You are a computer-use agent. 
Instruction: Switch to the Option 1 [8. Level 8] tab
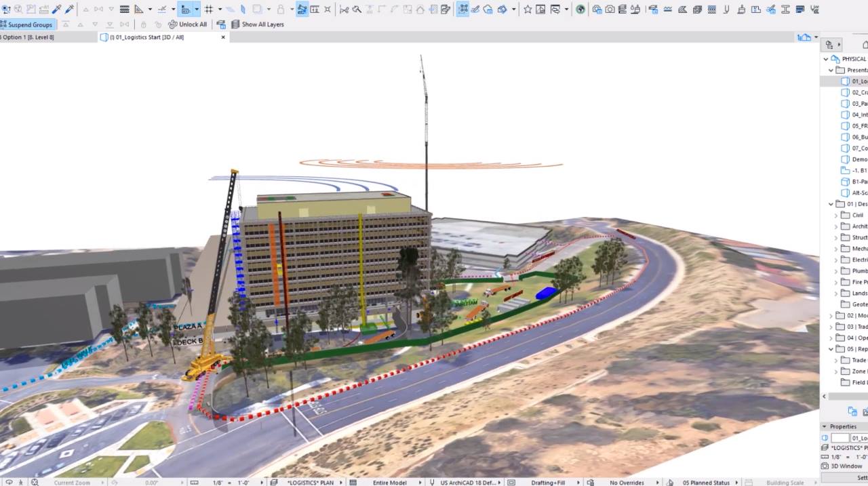coord(27,37)
